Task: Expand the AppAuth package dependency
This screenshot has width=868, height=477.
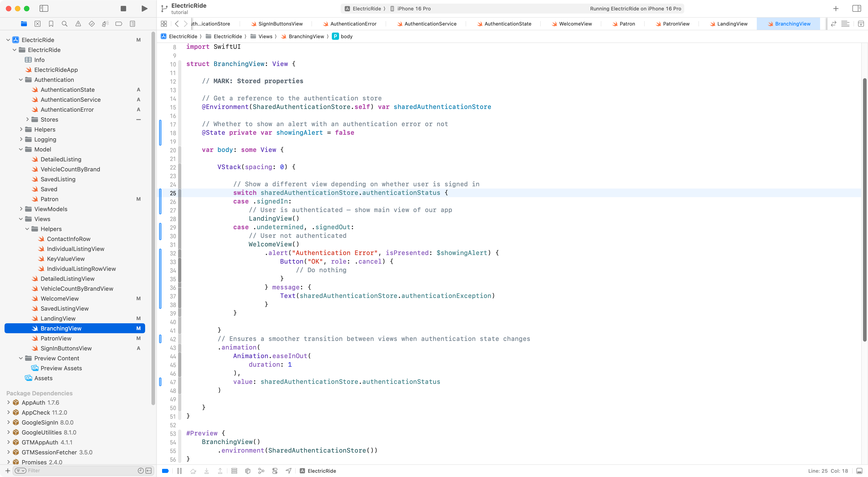Action: (x=8, y=402)
